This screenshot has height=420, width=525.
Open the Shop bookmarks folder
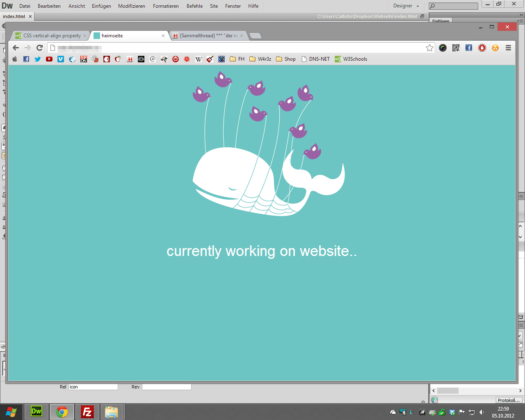point(286,59)
